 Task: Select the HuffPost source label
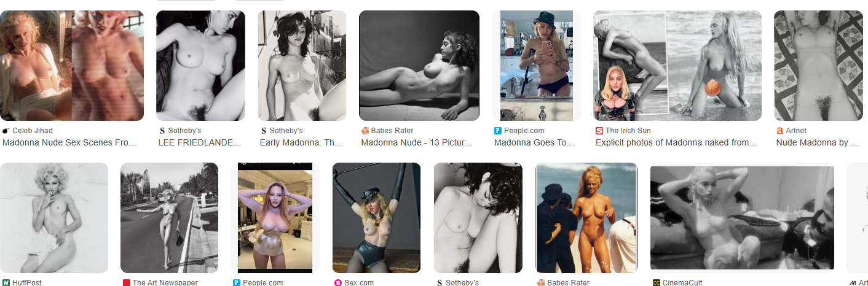26,282
